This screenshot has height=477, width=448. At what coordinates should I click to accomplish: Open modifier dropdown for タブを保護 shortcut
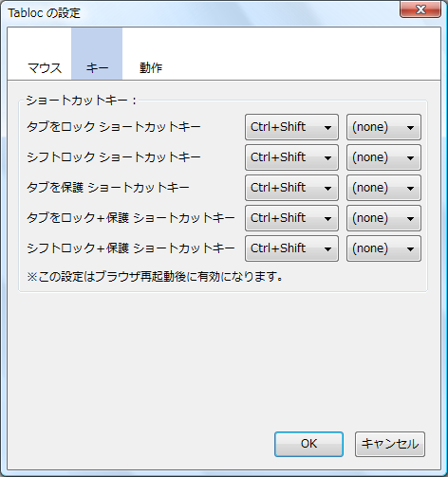click(x=291, y=188)
